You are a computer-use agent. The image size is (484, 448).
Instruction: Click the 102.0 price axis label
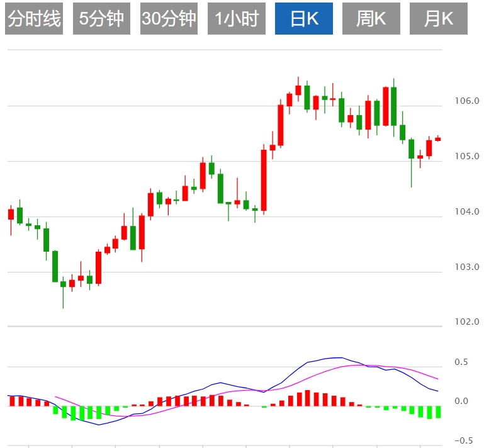(467, 322)
